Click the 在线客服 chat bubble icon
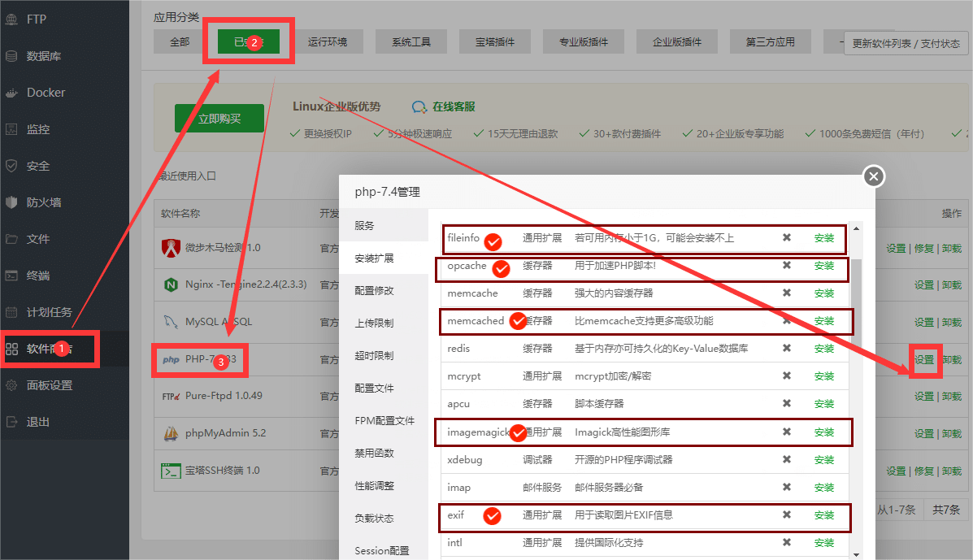Image resolution: width=973 pixels, height=560 pixels. 419,106
